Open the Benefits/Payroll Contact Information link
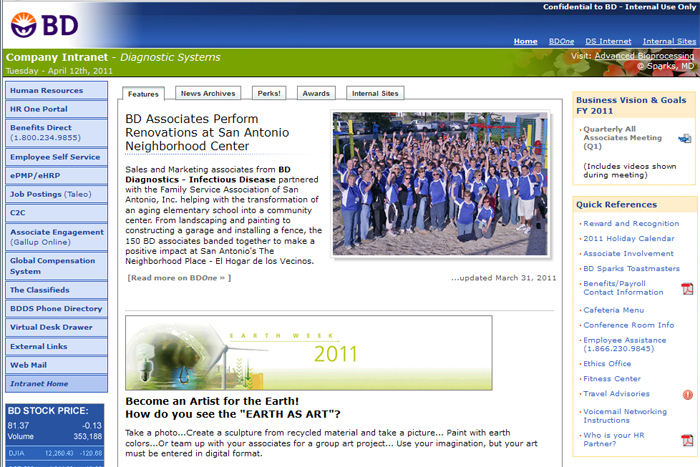This screenshot has width=700, height=467. pyautogui.click(x=623, y=288)
